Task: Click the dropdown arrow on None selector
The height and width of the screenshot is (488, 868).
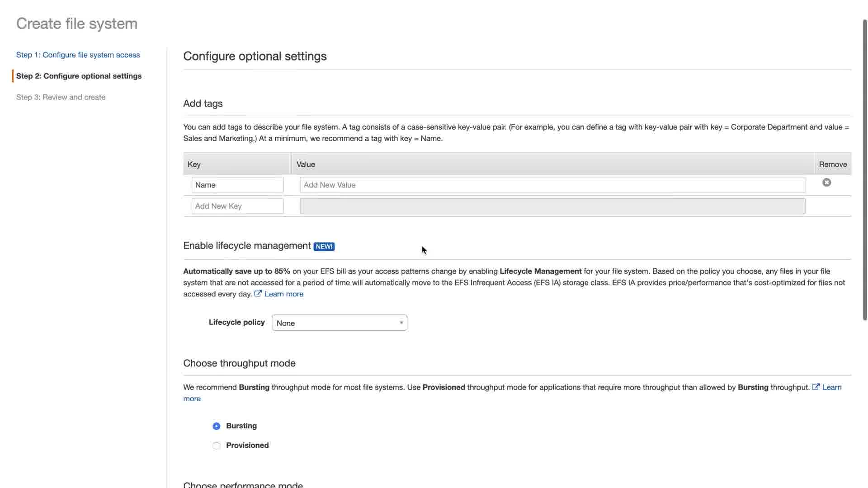Action: [x=401, y=323]
